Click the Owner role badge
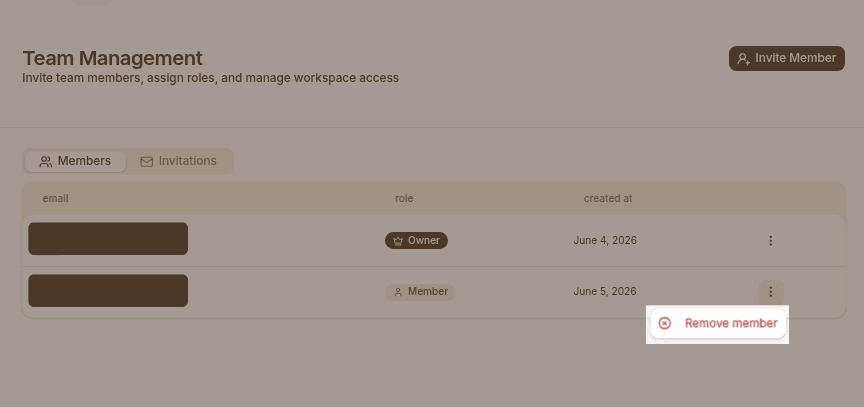 pos(416,241)
